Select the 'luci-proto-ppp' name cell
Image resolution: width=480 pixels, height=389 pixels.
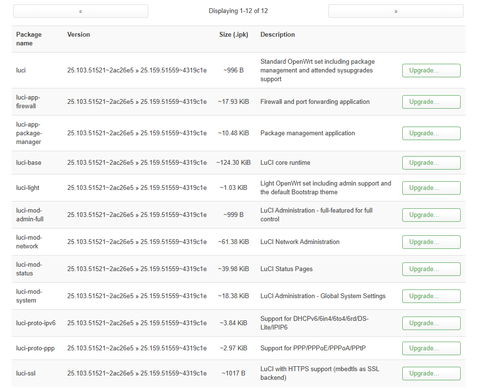[35, 348]
